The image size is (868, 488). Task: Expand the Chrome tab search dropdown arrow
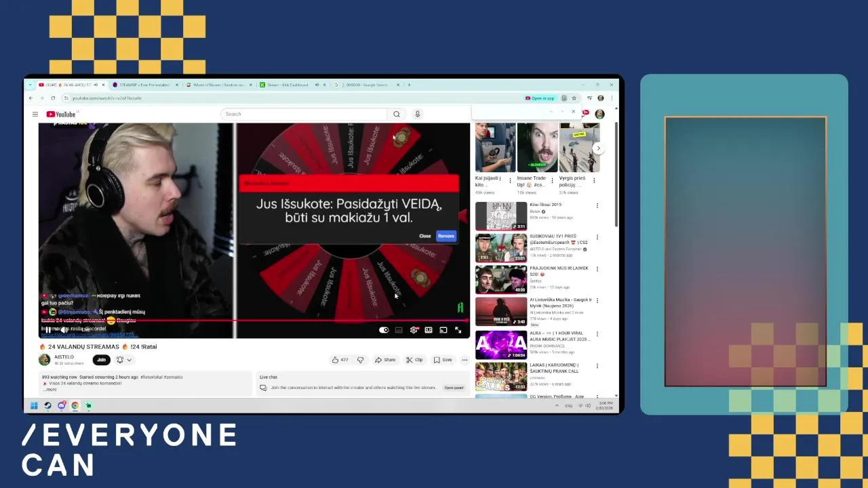click(x=30, y=85)
